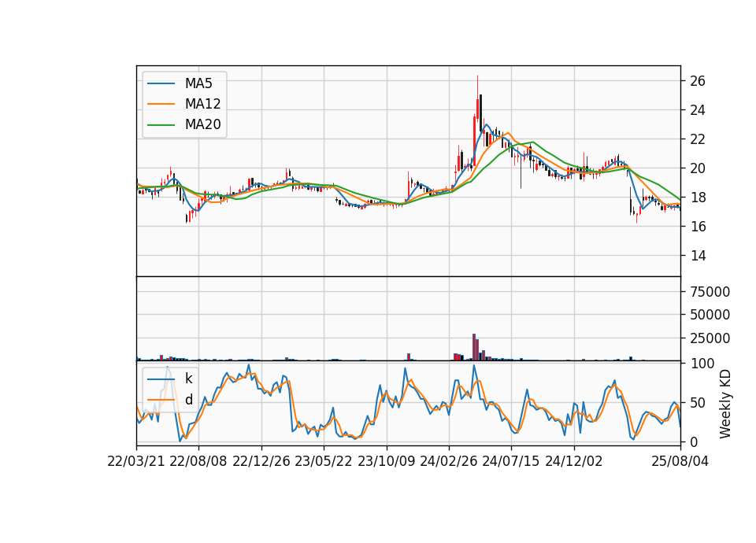Click the price axis value 24
This screenshot has width=756, height=543.
(698, 110)
